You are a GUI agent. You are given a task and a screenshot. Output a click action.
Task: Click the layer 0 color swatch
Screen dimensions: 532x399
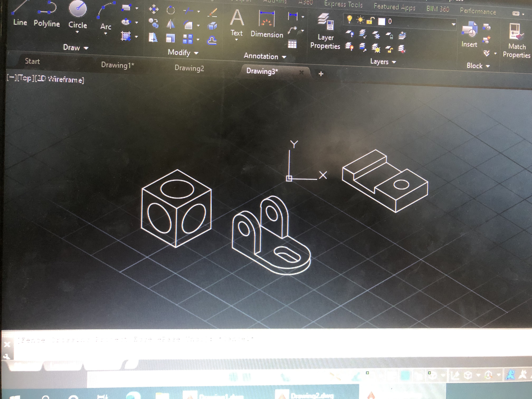click(381, 21)
